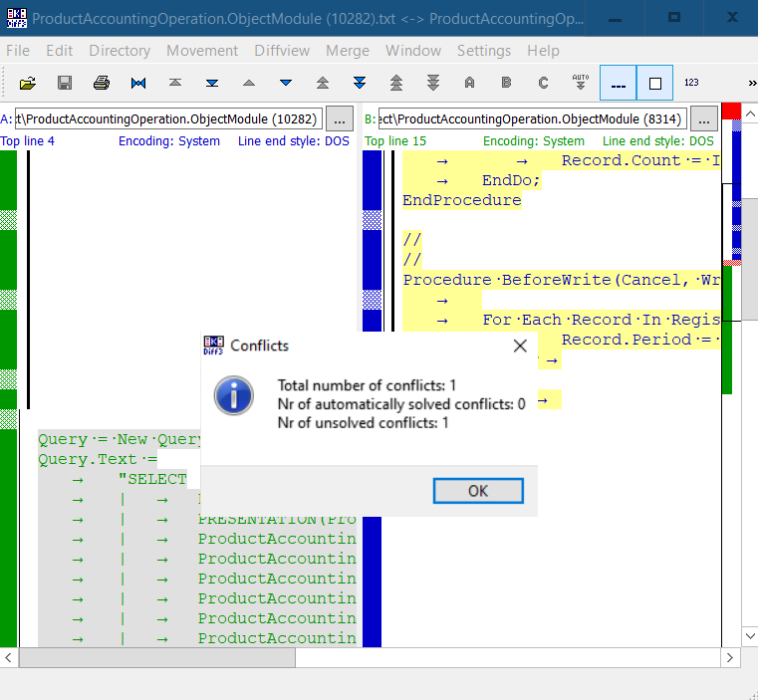
Task: Select lines from A icon
Action: [x=469, y=84]
